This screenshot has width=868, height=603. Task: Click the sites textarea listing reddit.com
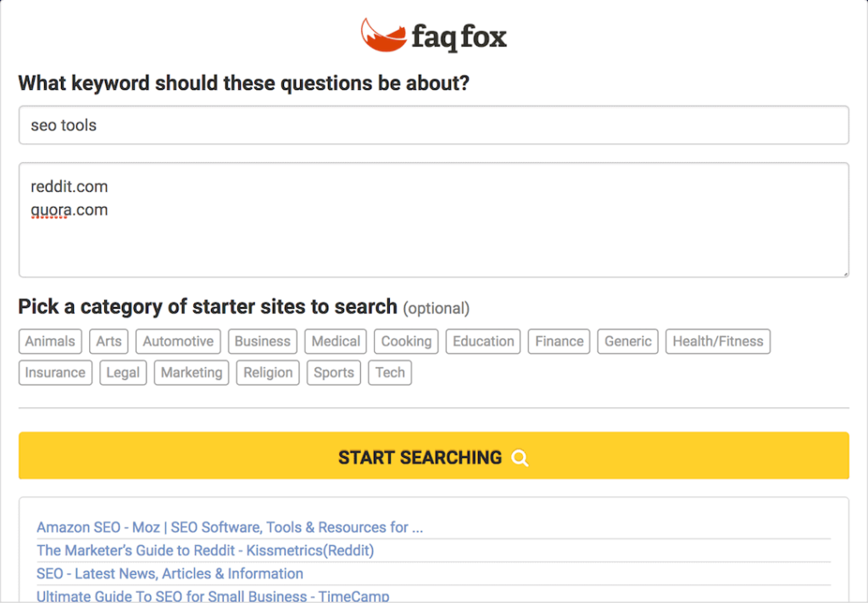click(433, 220)
